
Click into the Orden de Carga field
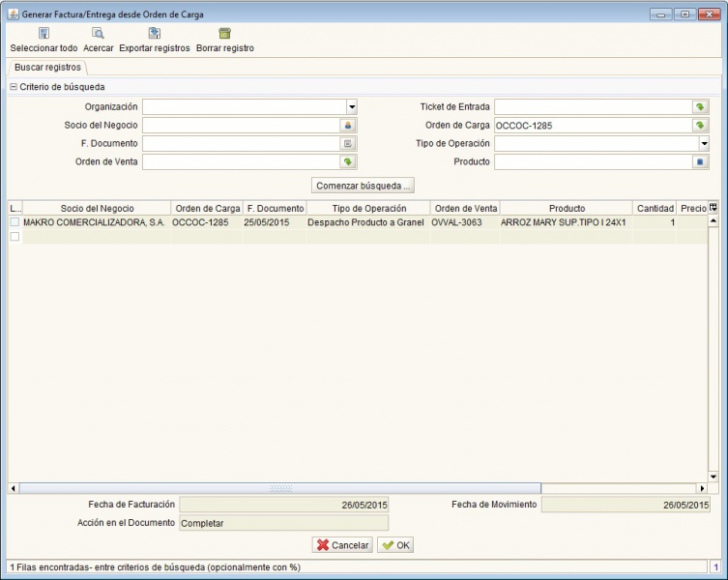click(591, 126)
